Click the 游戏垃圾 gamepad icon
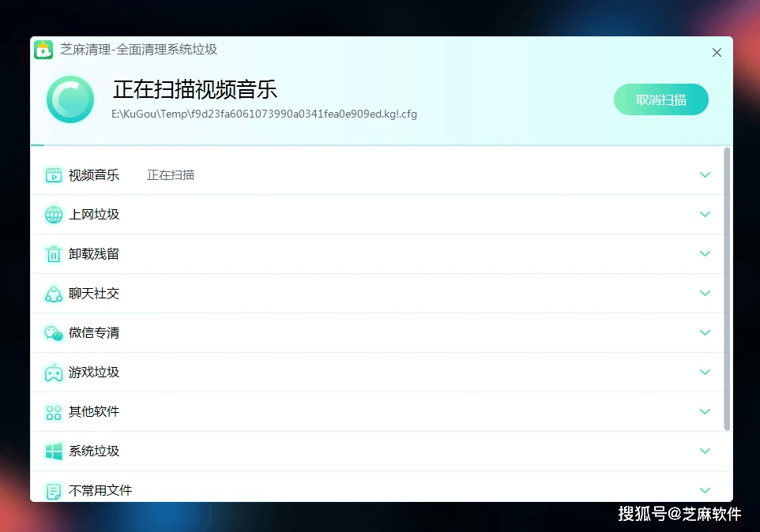Image resolution: width=760 pixels, height=532 pixels. (53, 372)
